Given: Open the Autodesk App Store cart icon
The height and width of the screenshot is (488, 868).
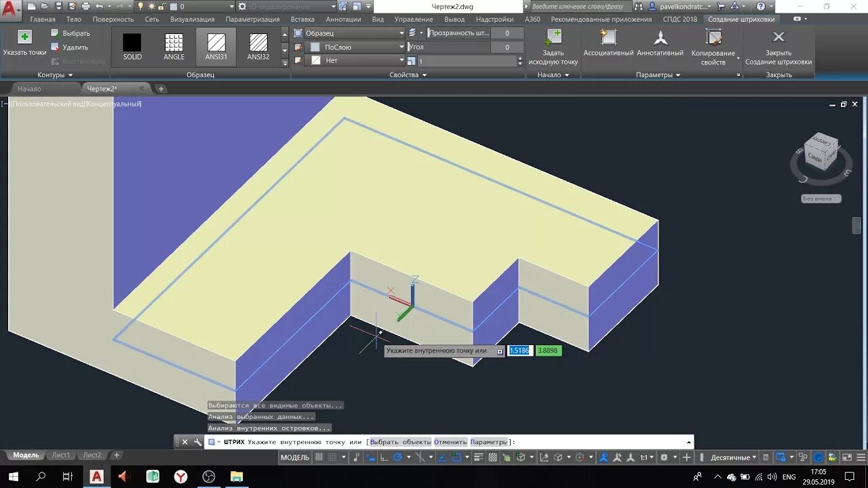Looking at the screenshot, I should [x=721, y=6].
